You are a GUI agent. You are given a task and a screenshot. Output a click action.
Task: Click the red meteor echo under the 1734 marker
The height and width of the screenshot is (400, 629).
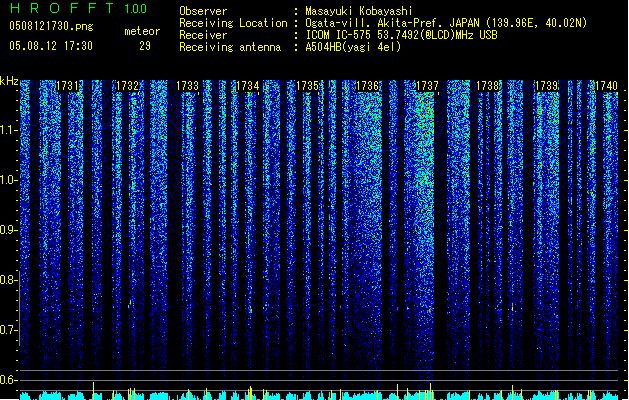(251, 310)
